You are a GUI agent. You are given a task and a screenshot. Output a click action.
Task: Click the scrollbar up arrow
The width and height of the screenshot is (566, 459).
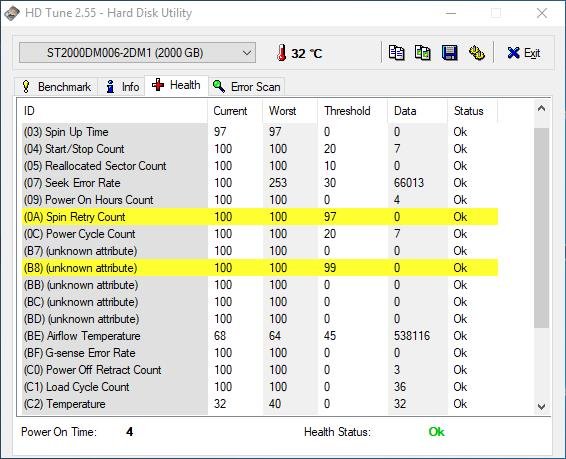[x=541, y=109]
